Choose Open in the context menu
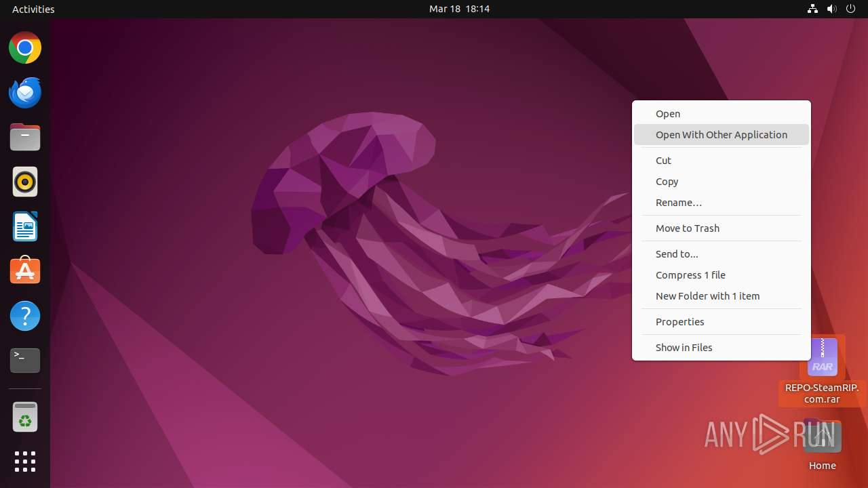Image resolution: width=868 pixels, height=488 pixels. click(722, 114)
